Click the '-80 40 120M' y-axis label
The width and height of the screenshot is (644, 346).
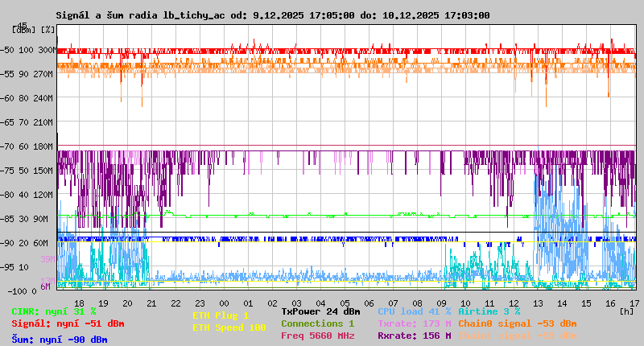point(27,195)
